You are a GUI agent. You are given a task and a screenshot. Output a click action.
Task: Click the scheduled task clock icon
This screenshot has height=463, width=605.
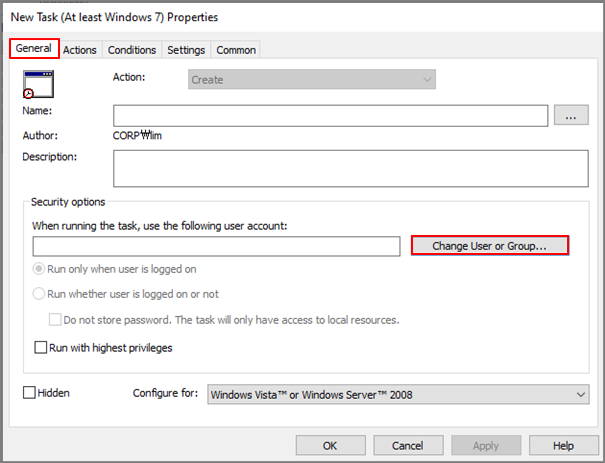point(38,84)
